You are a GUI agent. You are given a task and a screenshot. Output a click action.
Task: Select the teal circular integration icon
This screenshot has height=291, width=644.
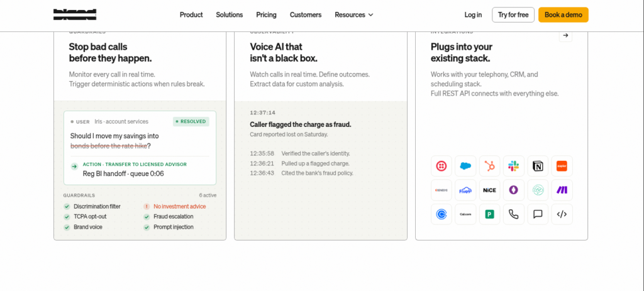coord(538,190)
